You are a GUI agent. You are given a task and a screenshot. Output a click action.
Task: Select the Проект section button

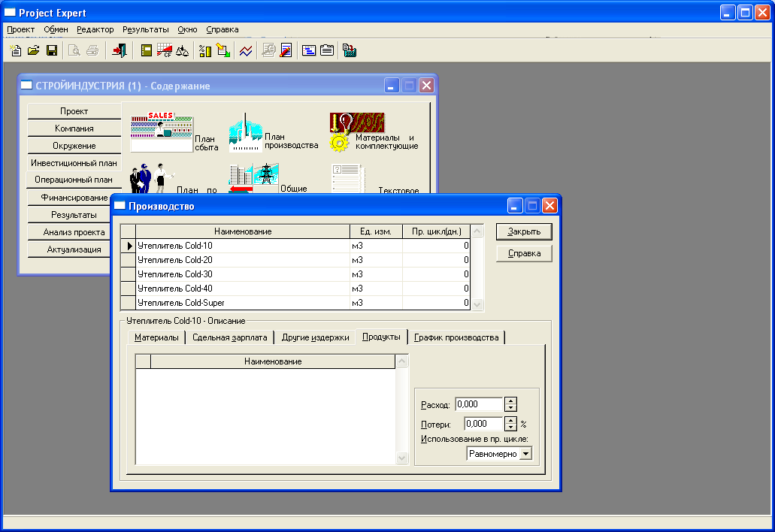(74, 111)
